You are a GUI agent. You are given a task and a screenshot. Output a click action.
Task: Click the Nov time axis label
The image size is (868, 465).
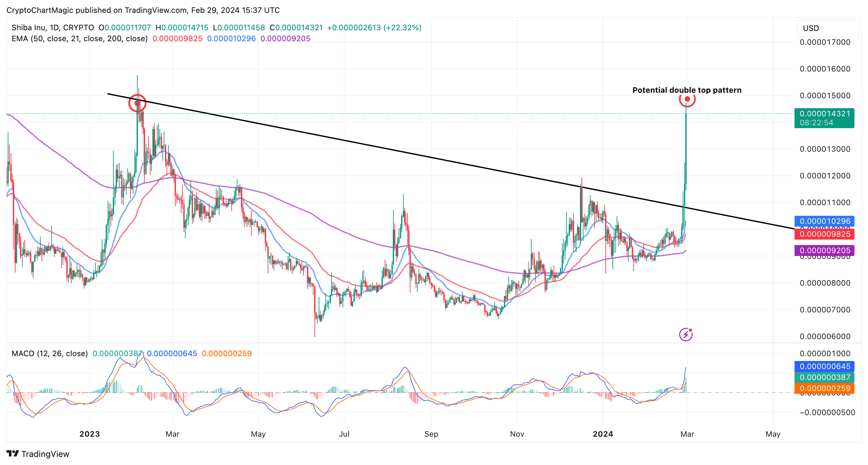pyautogui.click(x=517, y=434)
